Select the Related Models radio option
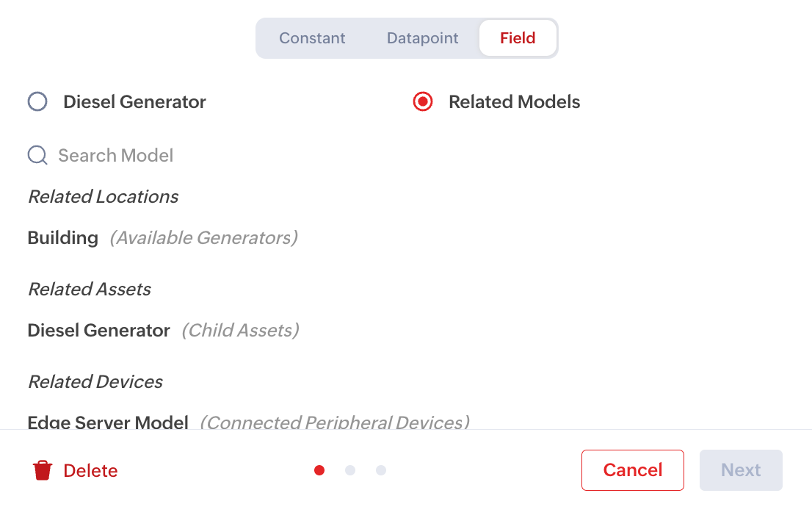 tap(423, 101)
